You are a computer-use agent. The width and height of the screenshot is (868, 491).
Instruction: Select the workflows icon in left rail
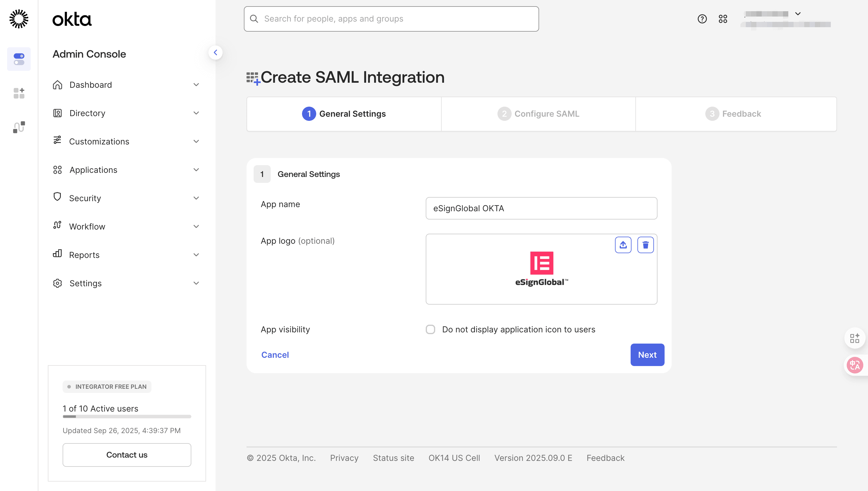[x=19, y=127]
